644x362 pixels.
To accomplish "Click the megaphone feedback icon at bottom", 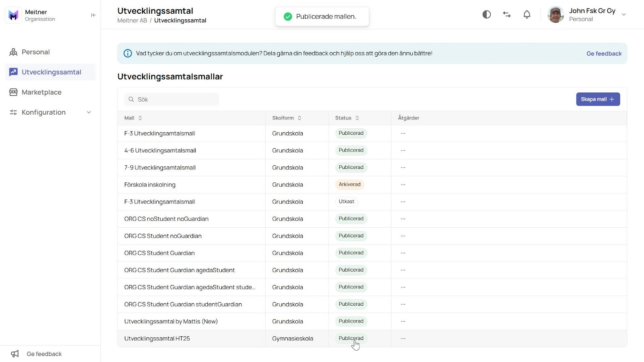I will coord(15,354).
